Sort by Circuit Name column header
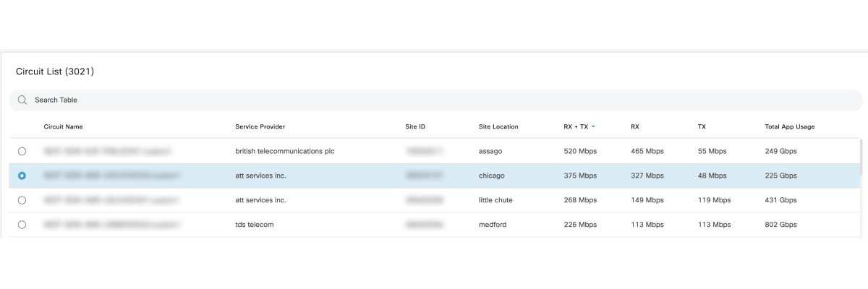868x289 pixels. click(64, 127)
